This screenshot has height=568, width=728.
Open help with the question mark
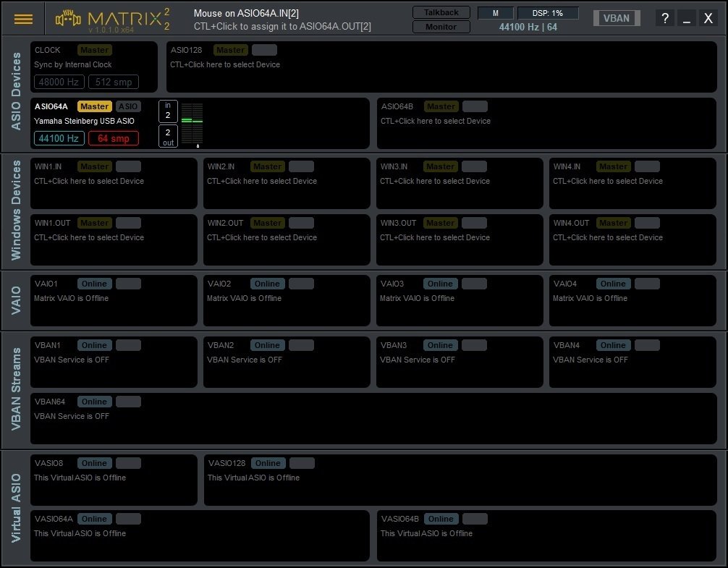coord(665,19)
